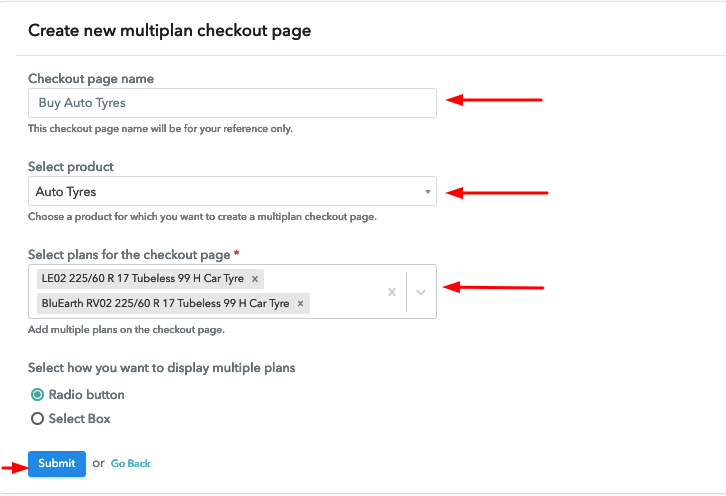This screenshot has height=496, width=726.
Task: Open the Select product dropdown arrow
Action: pos(427,192)
